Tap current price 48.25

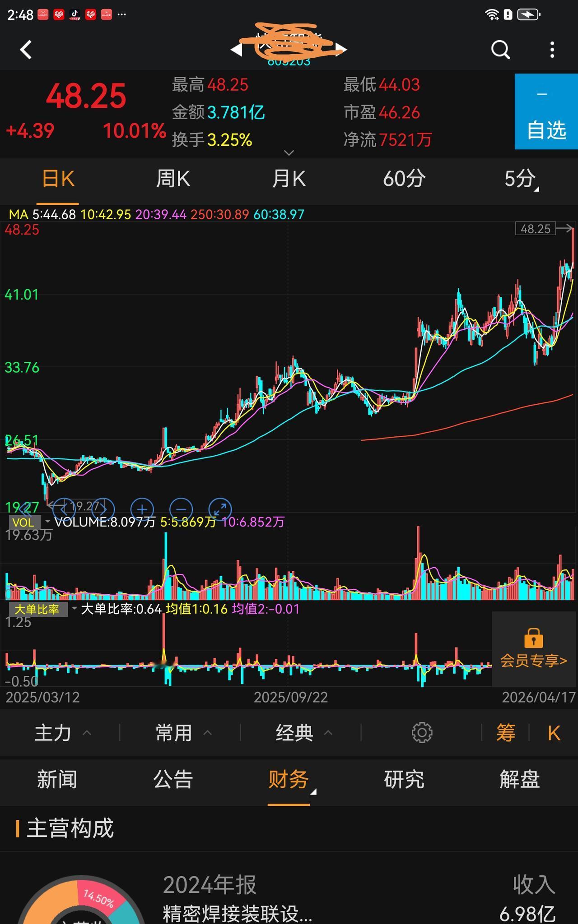coord(86,96)
